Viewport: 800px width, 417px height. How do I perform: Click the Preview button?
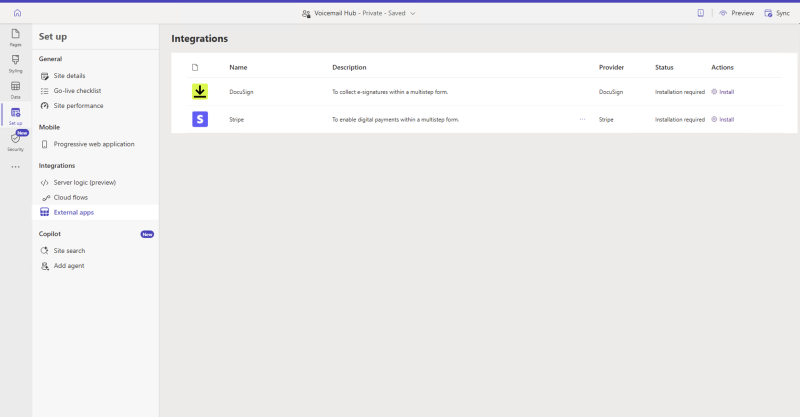pyautogui.click(x=737, y=13)
